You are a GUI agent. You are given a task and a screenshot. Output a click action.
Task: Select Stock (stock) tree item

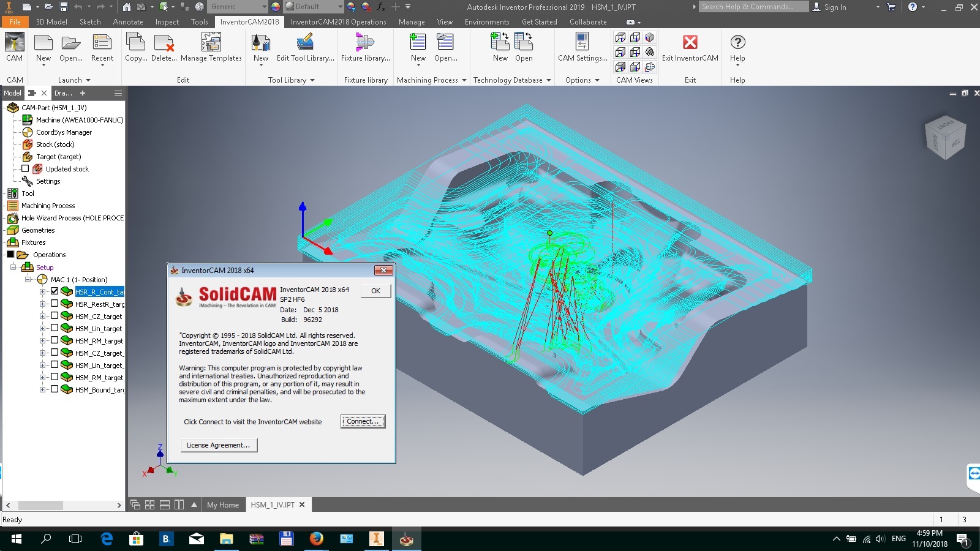point(55,144)
